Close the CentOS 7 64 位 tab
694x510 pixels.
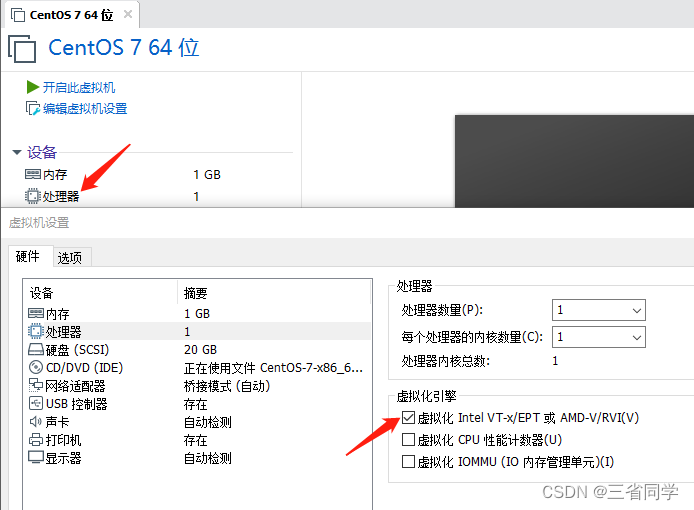point(128,15)
